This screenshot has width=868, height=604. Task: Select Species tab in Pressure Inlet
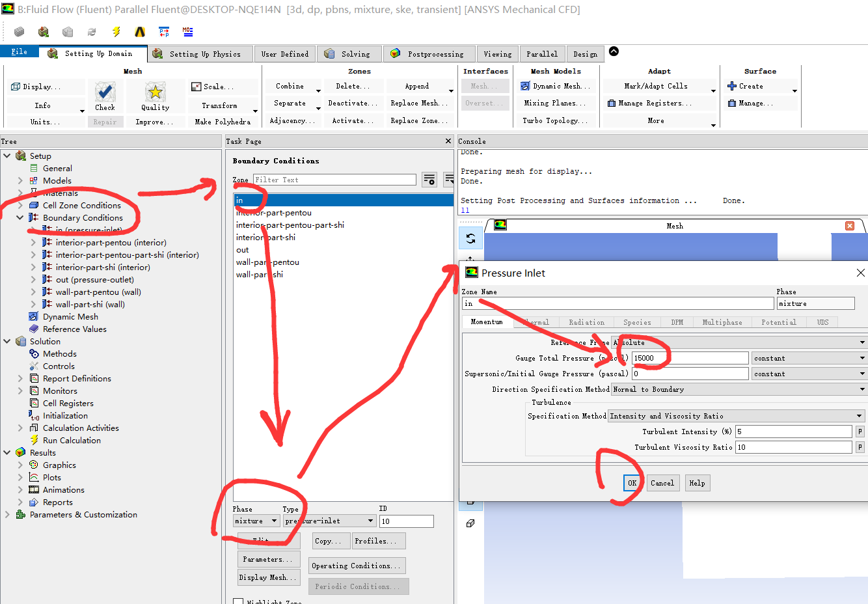click(637, 322)
